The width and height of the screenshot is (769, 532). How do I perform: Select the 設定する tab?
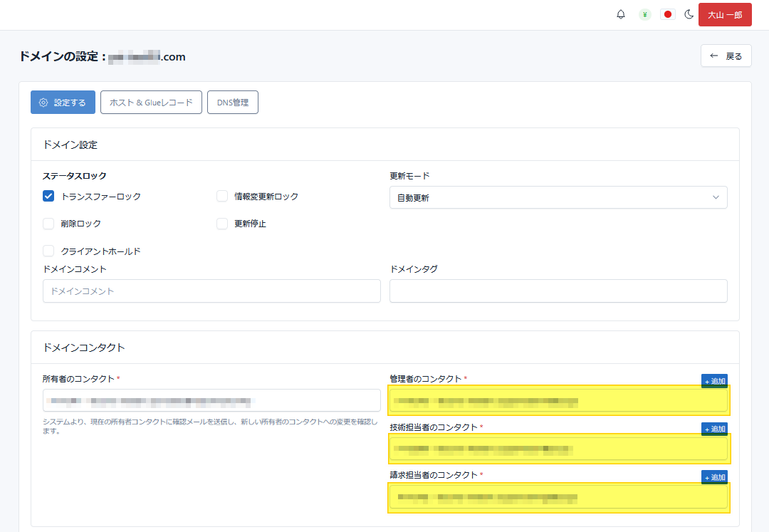coord(63,103)
